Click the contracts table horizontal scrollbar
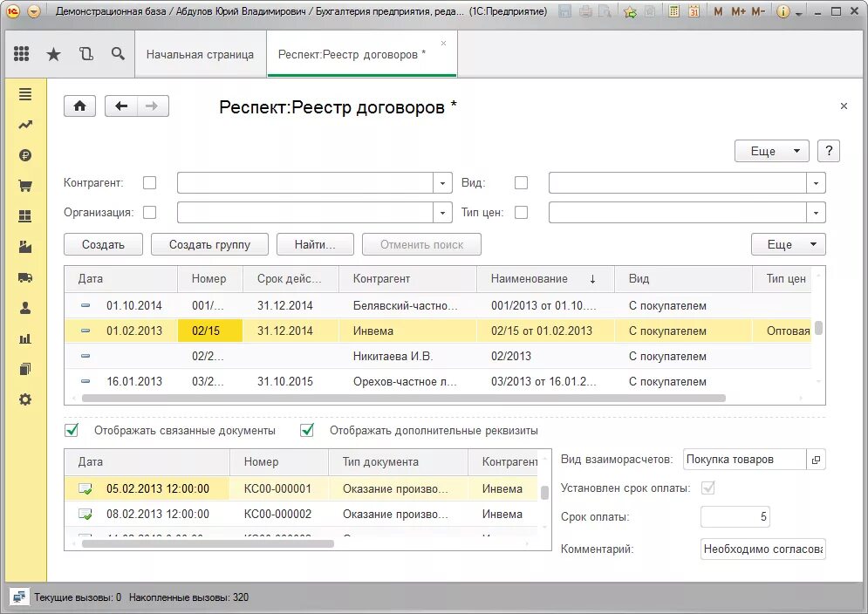 pyautogui.click(x=404, y=398)
